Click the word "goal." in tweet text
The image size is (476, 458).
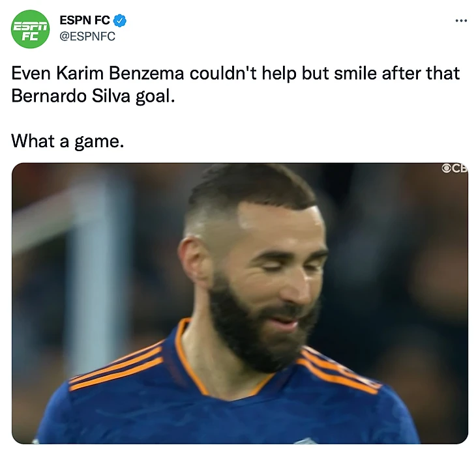pyautogui.click(x=155, y=97)
